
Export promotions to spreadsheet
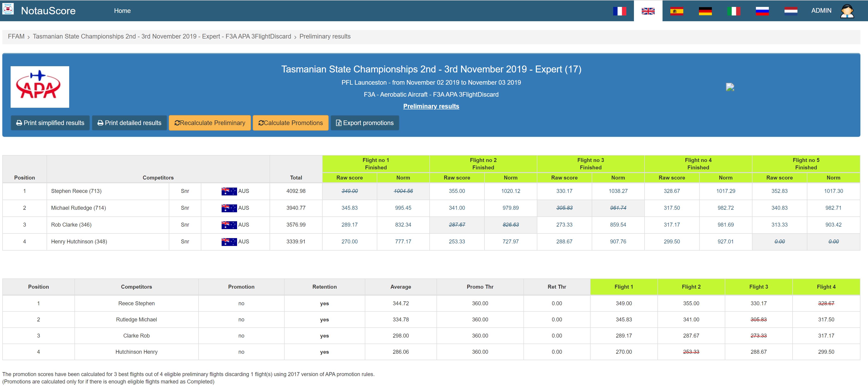365,123
